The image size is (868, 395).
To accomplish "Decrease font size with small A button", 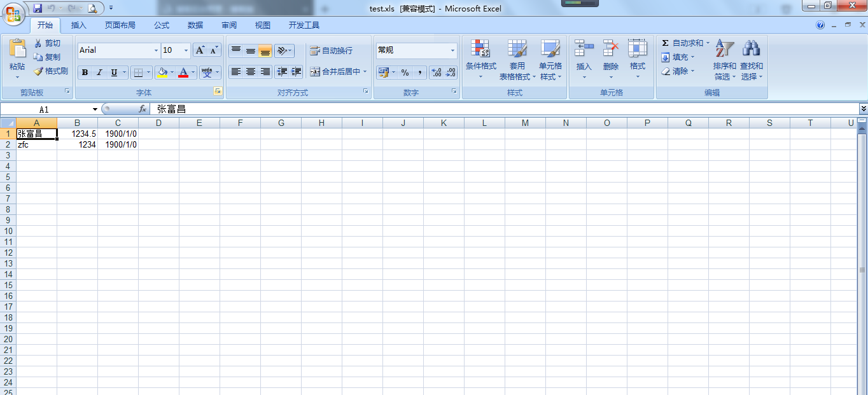I will coord(214,50).
